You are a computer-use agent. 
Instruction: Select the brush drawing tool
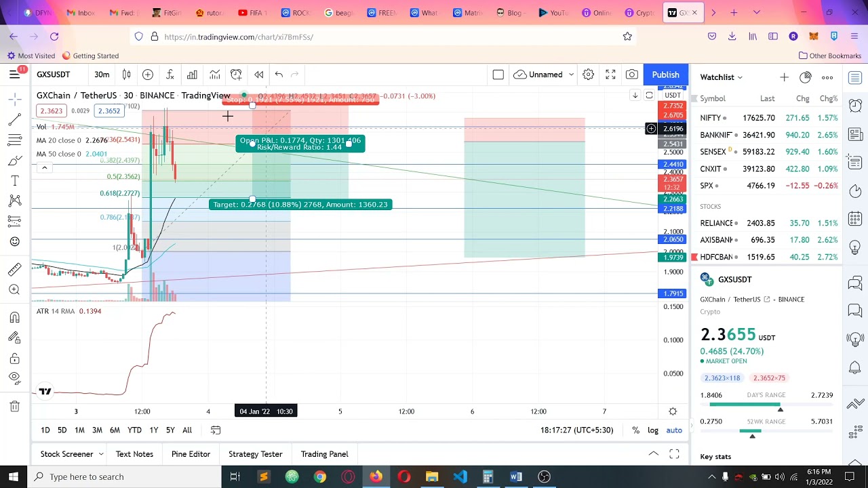tap(14, 161)
